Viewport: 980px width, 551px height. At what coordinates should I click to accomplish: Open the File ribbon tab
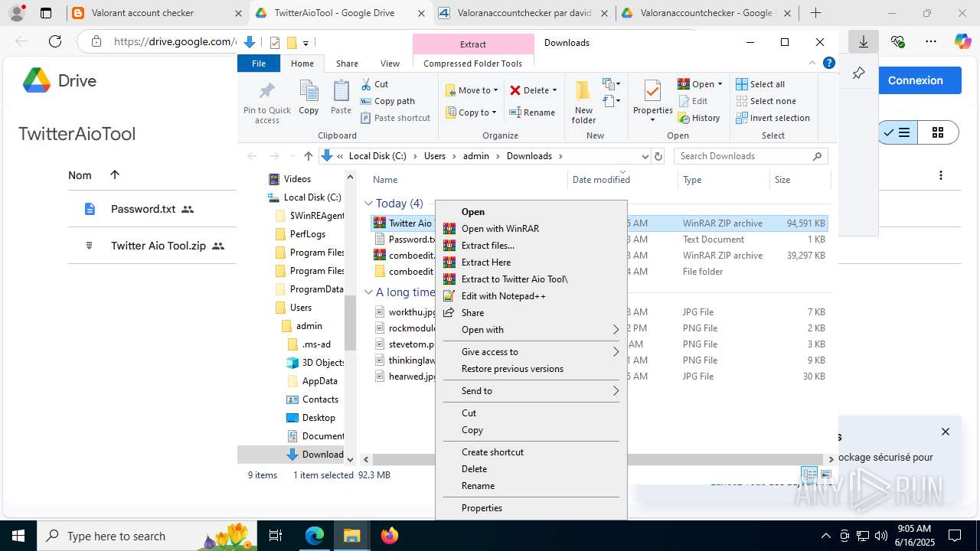tap(259, 64)
